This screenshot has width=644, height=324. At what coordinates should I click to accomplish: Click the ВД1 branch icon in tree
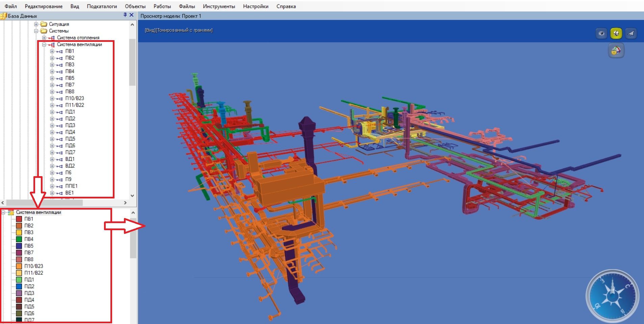pyautogui.click(x=59, y=159)
